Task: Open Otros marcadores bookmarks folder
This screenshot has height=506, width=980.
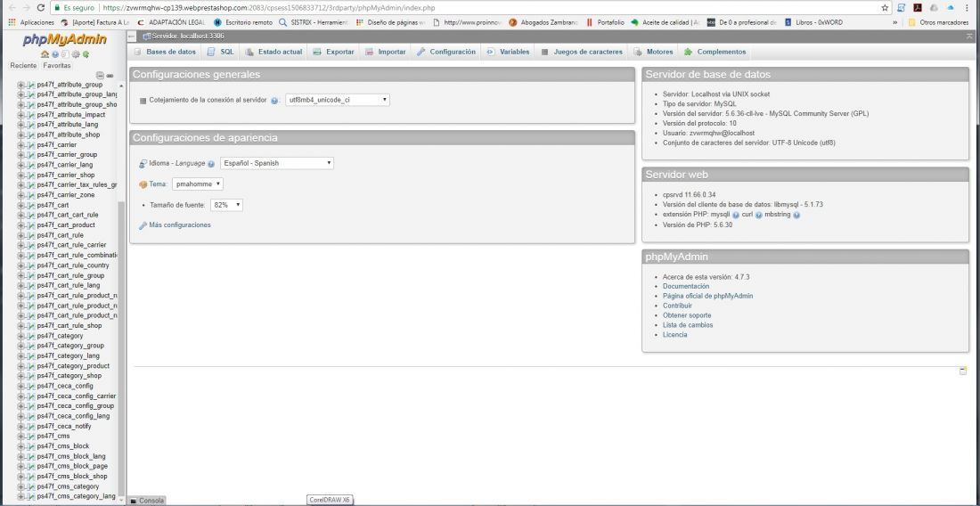Action: (939, 22)
